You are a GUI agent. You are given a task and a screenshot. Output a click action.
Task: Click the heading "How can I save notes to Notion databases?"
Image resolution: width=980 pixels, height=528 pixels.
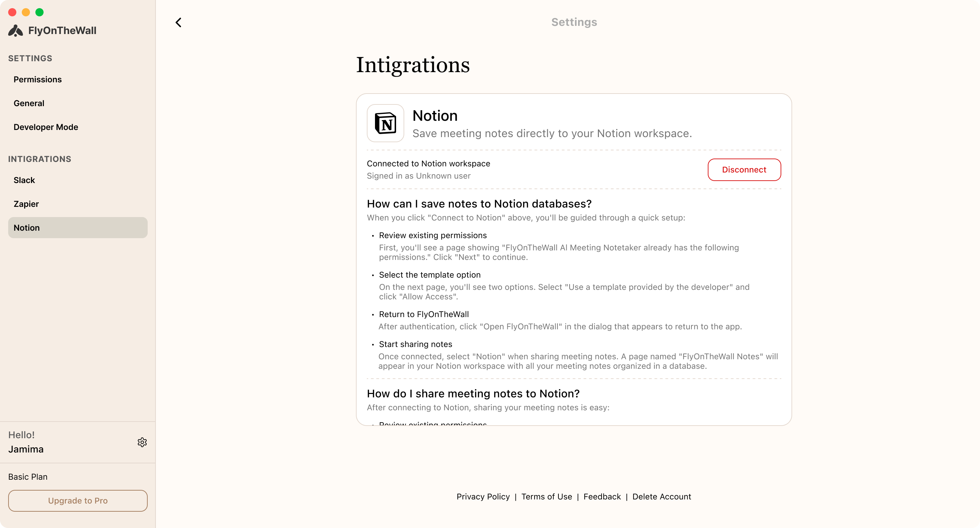(479, 204)
